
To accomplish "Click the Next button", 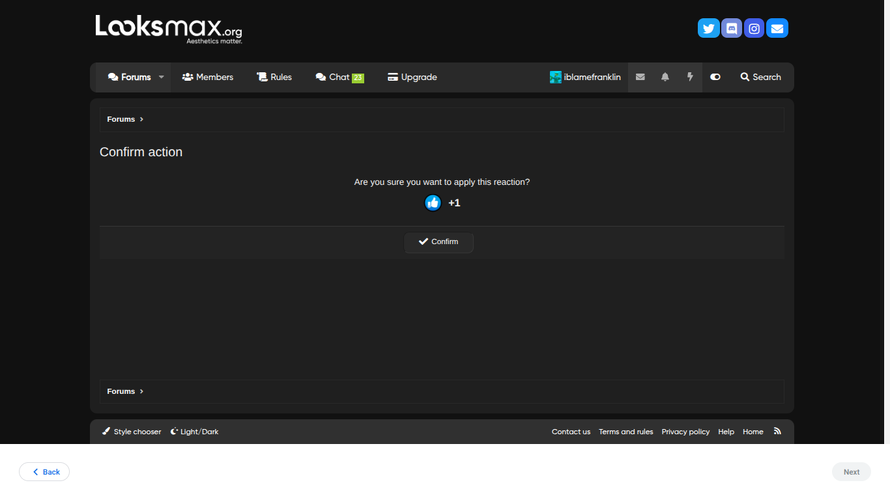I will click(x=851, y=472).
